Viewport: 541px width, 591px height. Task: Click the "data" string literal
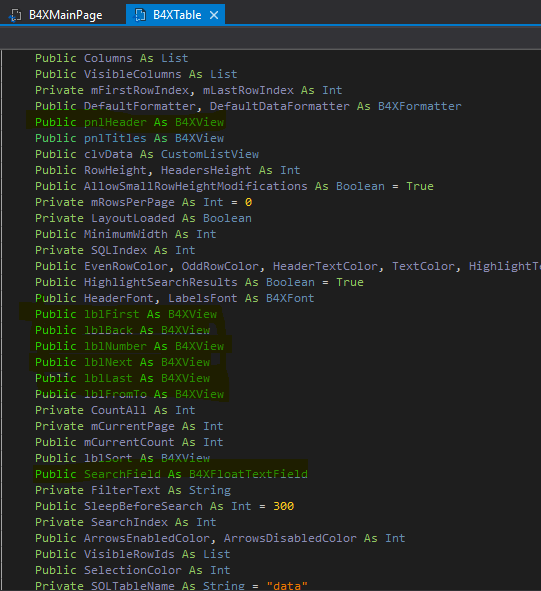pyautogui.click(x=287, y=585)
